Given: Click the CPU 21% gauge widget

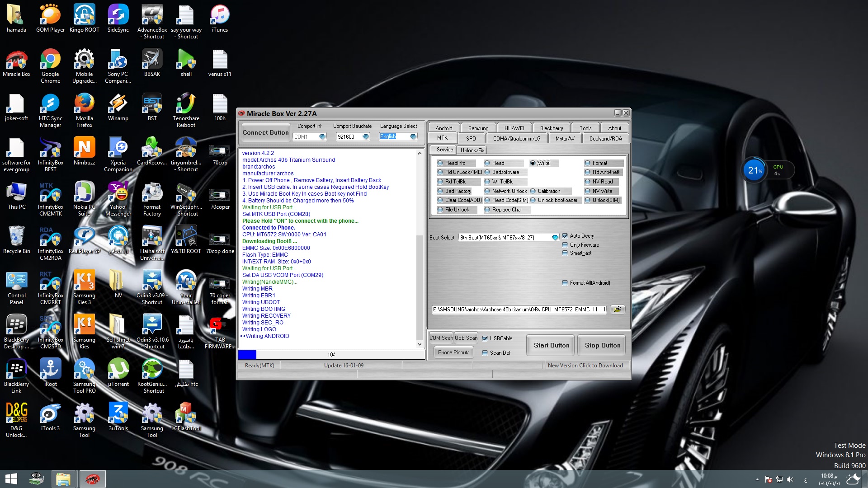Looking at the screenshot, I should click(x=755, y=171).
